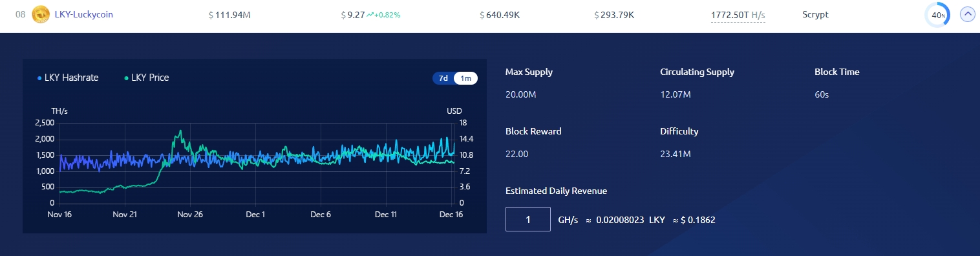Click the Dec 16 chart axis label
The height and width of the screenshot is (256, 980).
(x=451, y=214)
